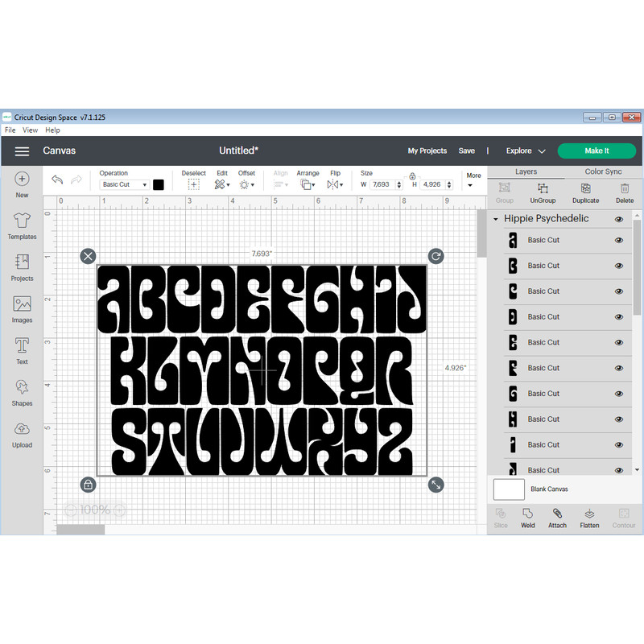Click the Make It button

[597, 151]
